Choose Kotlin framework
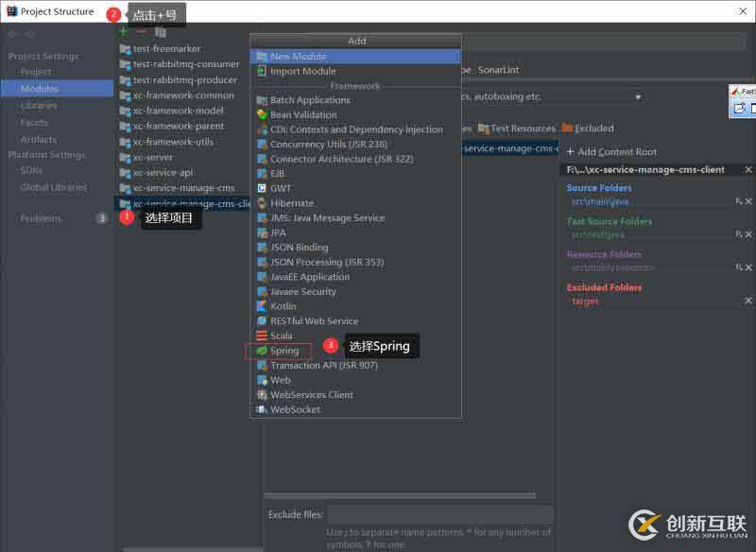Viewport: 756px width, 552px height. [355, 306]
